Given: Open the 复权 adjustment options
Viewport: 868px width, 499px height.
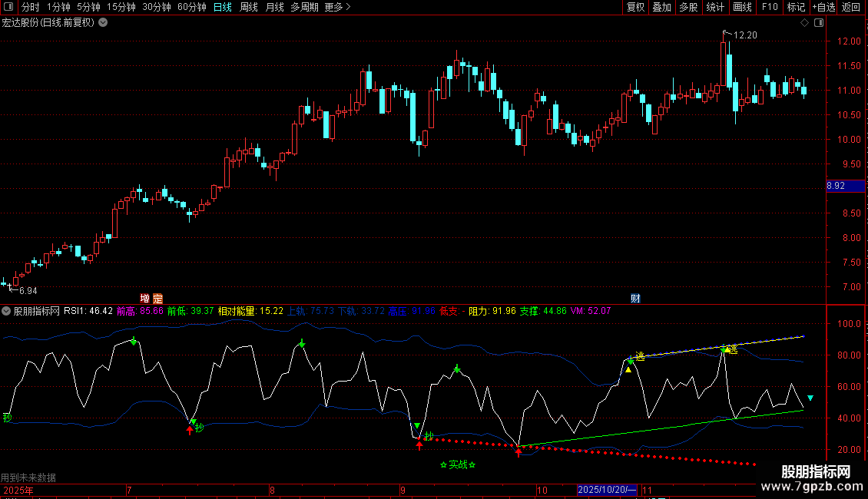Looking at the screenshot, I should 635,7.
